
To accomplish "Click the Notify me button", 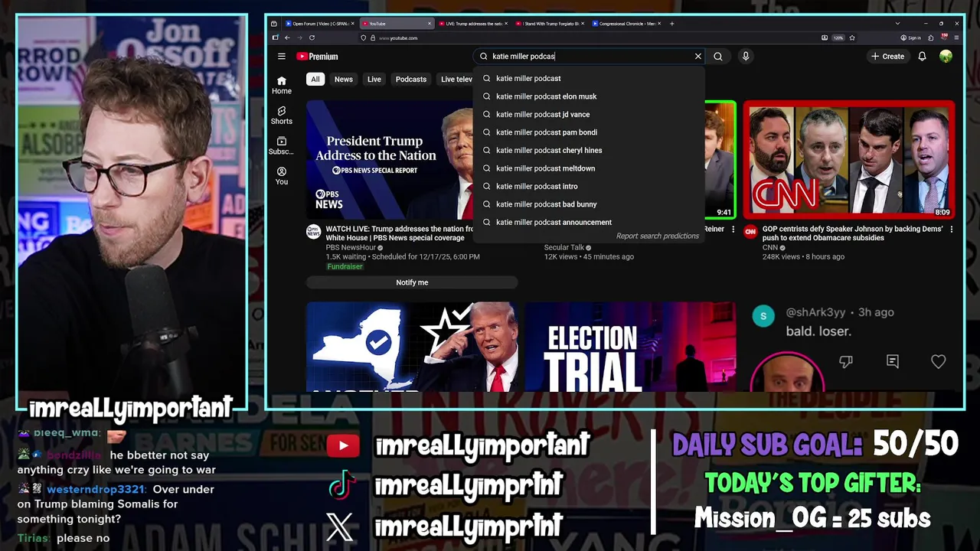I will click(x=412, y=282).
